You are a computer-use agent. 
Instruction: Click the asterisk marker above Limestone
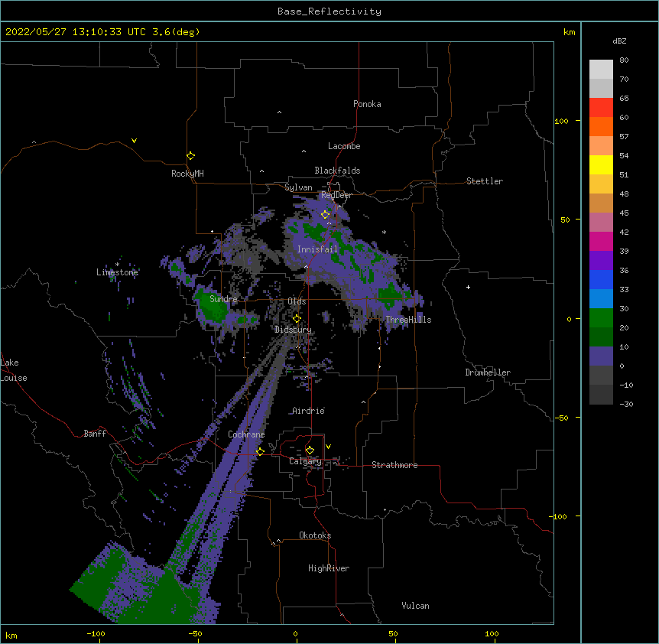click(x=117, y=265)
